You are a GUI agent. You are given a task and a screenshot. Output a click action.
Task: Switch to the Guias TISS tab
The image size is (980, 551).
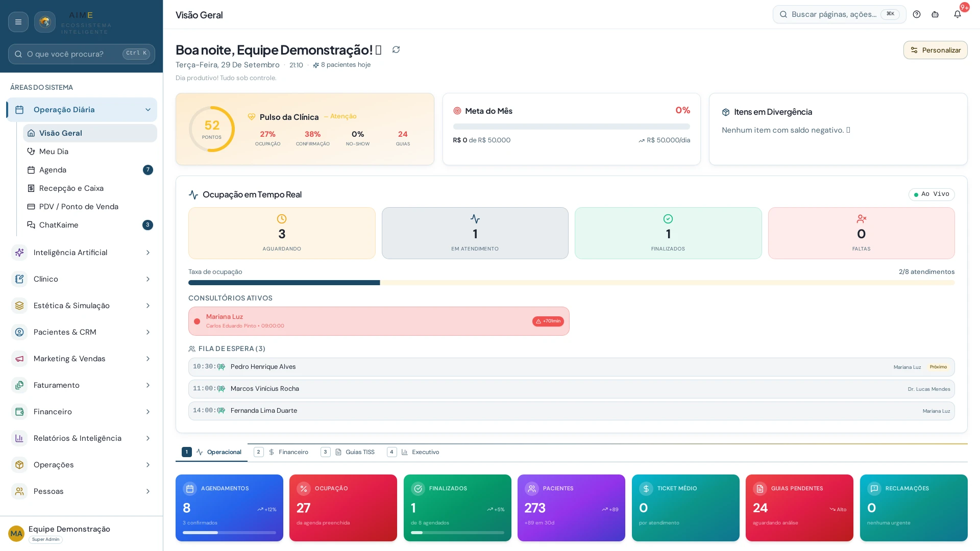(348, 452)
